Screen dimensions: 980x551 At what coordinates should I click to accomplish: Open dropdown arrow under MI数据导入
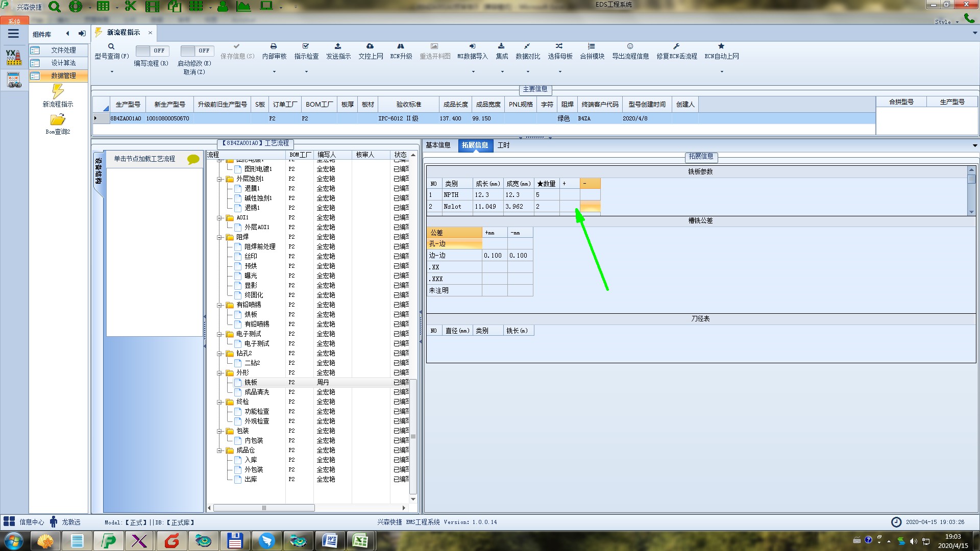tap(473, 72)
